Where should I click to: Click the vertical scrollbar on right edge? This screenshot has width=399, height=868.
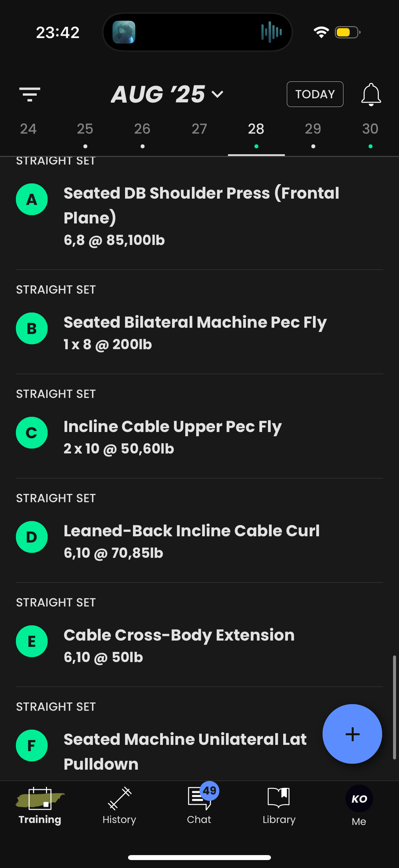[x=394, y=707]
